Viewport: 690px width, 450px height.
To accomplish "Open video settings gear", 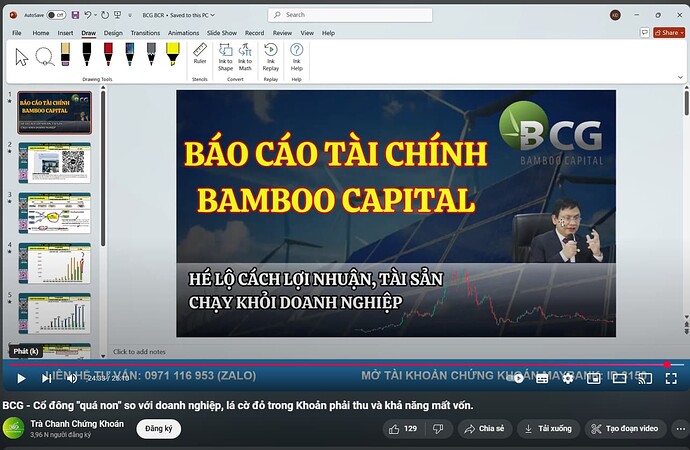I will click(x=568, y=378).
